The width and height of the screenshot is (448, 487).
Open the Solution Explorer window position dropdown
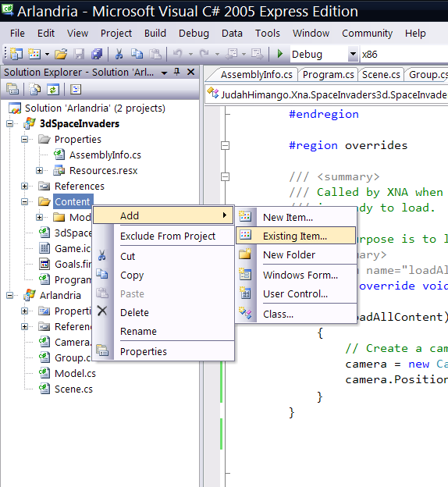(x=164, y=73)
